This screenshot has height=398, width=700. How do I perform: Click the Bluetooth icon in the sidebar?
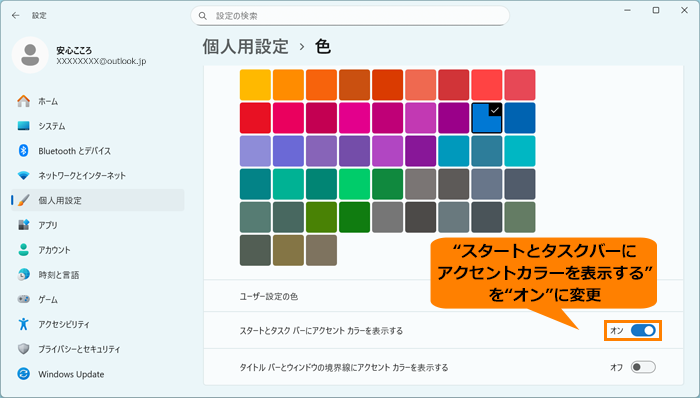click(24, 151)
